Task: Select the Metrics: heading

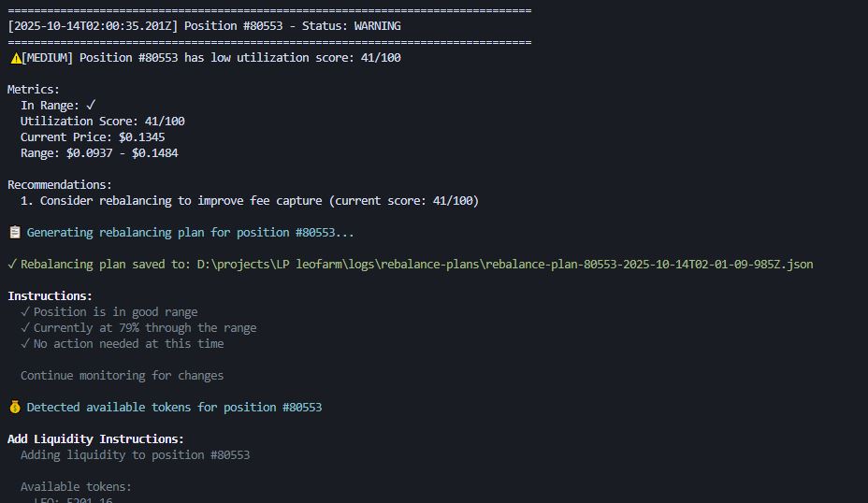Action: [34, 90]
